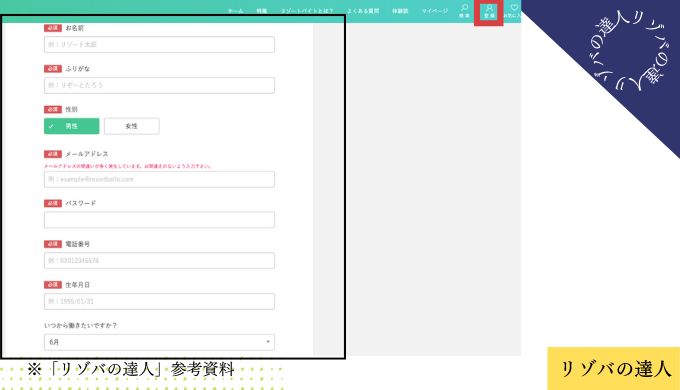Focus the メールアドレス input field

click(159, 179)
